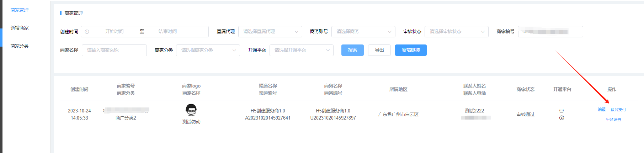This screenshot has height=153, width=644.
Task: Open the 商家分类 filter dropdown
Action: pyautogui.click(x=208, y=50)
